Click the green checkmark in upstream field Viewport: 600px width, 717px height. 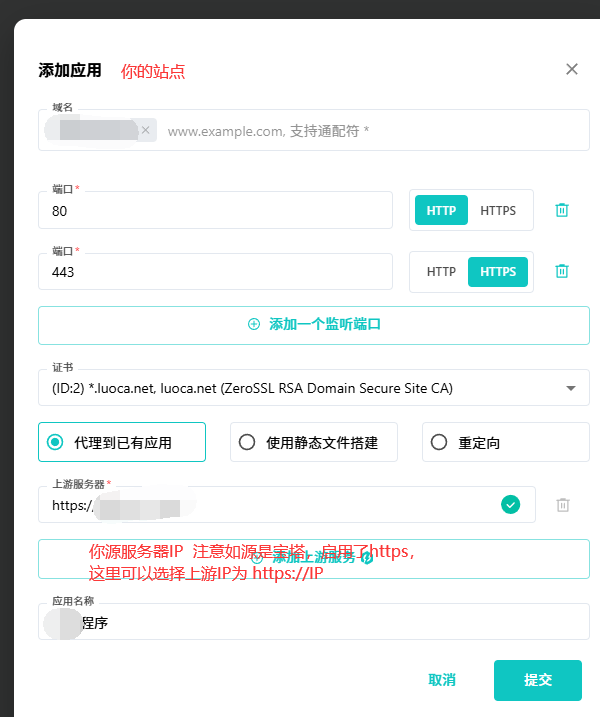click(x=511, y=505)
